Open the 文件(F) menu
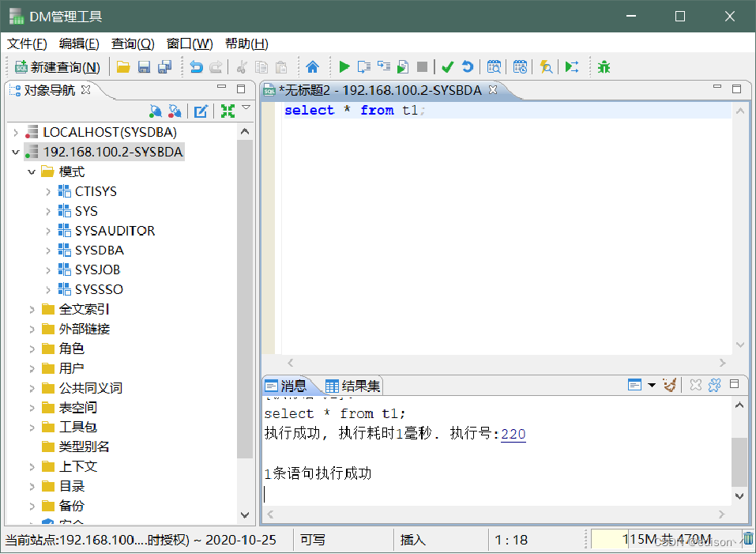Image resolution: width=756 pixels, height=554 pixels. point(27,44)
